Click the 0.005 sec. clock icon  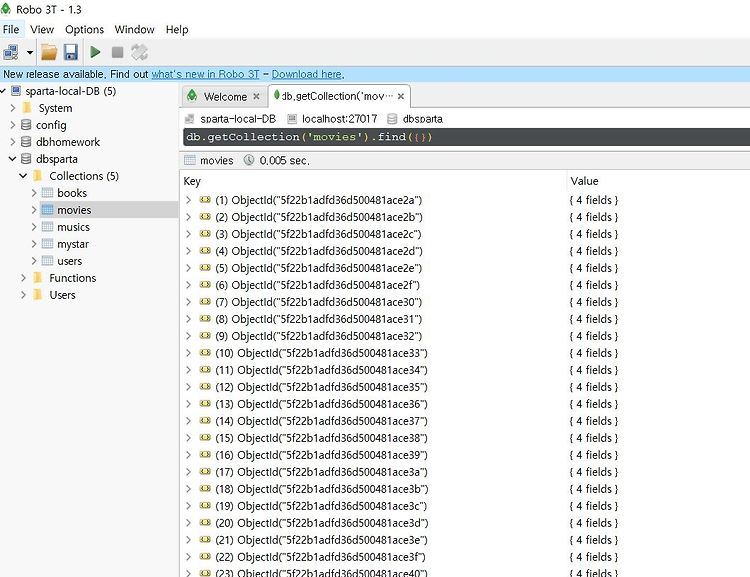click(249, 160)
